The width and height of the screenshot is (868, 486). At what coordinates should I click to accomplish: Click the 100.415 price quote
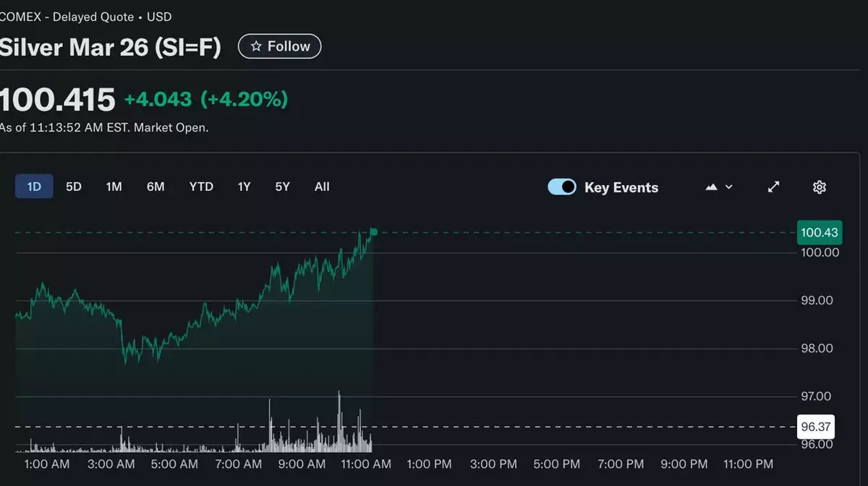pos(58,100)
